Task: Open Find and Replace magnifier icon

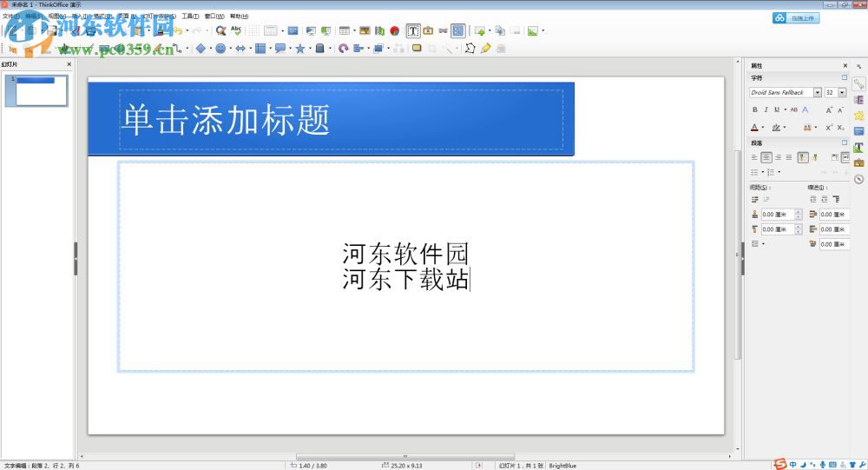Action: coord(220,31)
